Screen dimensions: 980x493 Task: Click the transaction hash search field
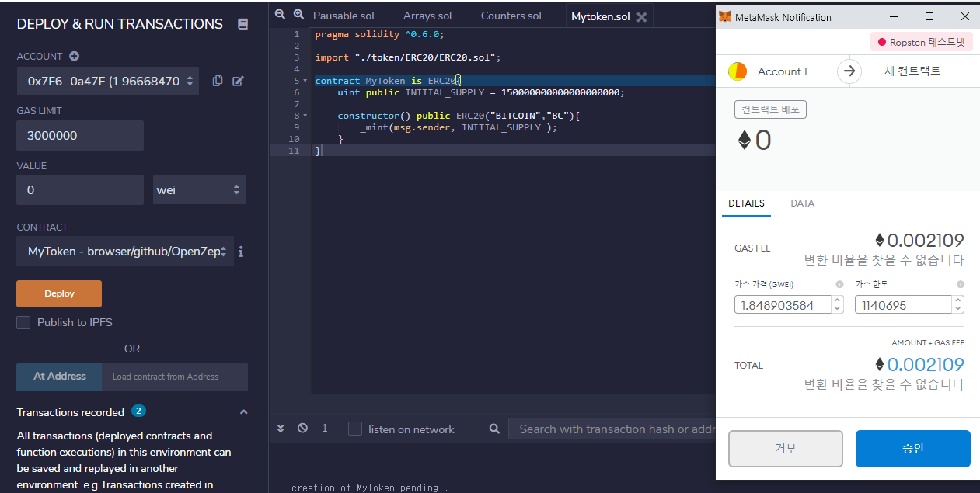pos(612,429)
